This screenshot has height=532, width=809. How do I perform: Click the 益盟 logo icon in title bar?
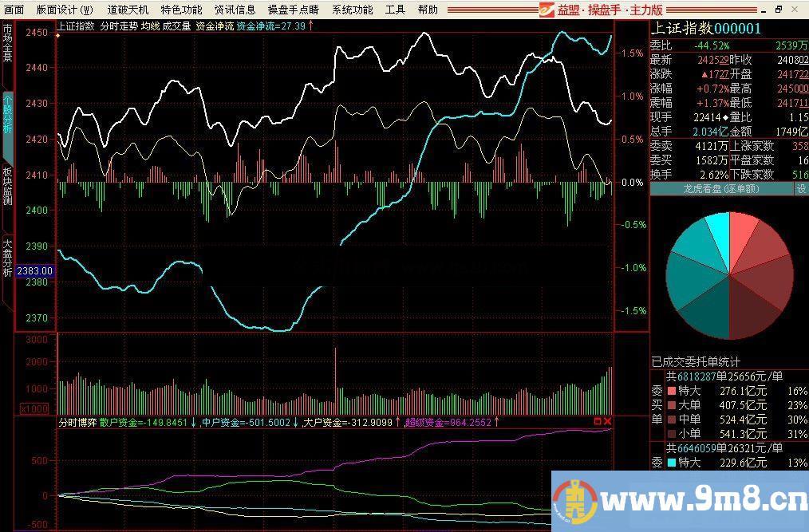point(547,10)
